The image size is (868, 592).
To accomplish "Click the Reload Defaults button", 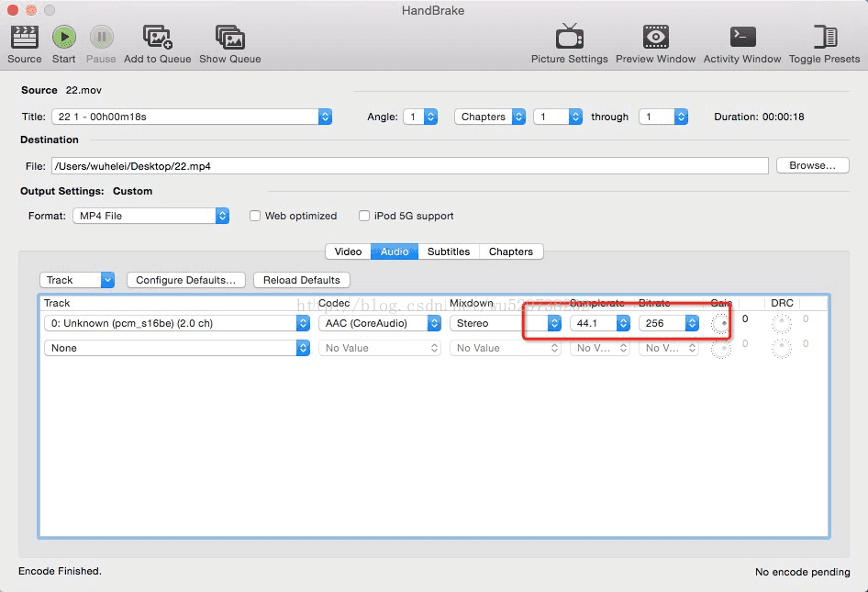I will pos(302,280).
